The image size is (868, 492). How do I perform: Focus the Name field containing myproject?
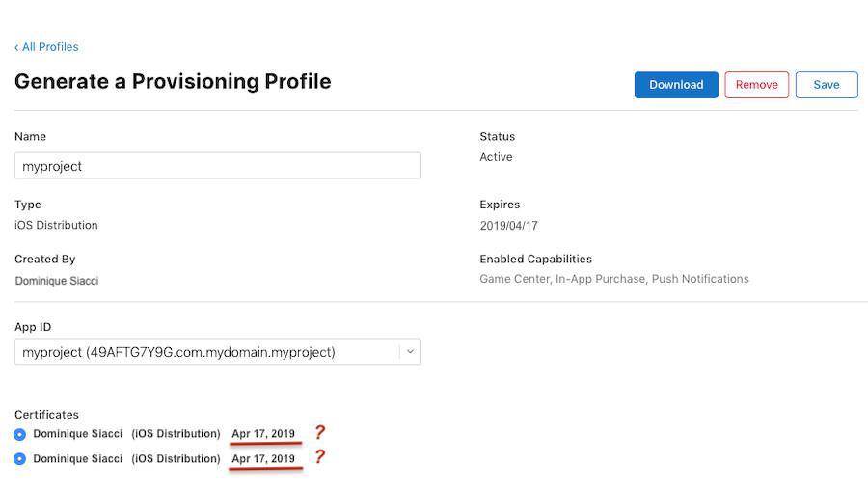tap(217, 166)
